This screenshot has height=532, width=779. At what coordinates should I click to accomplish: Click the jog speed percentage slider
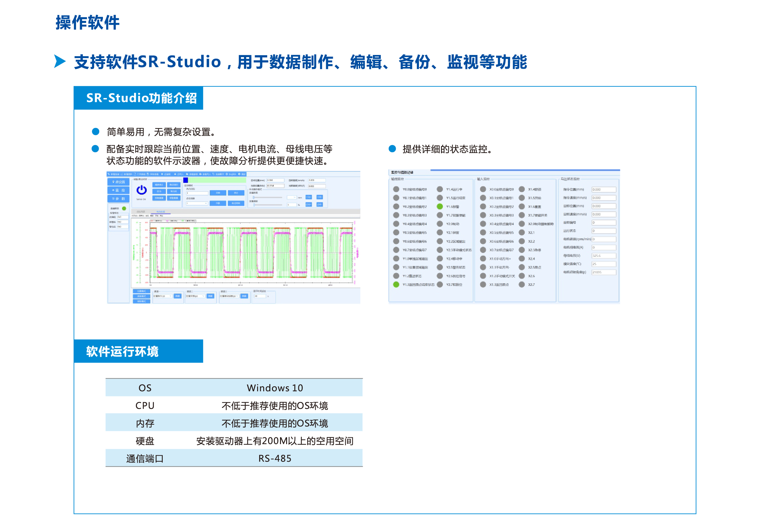[268, 205]
